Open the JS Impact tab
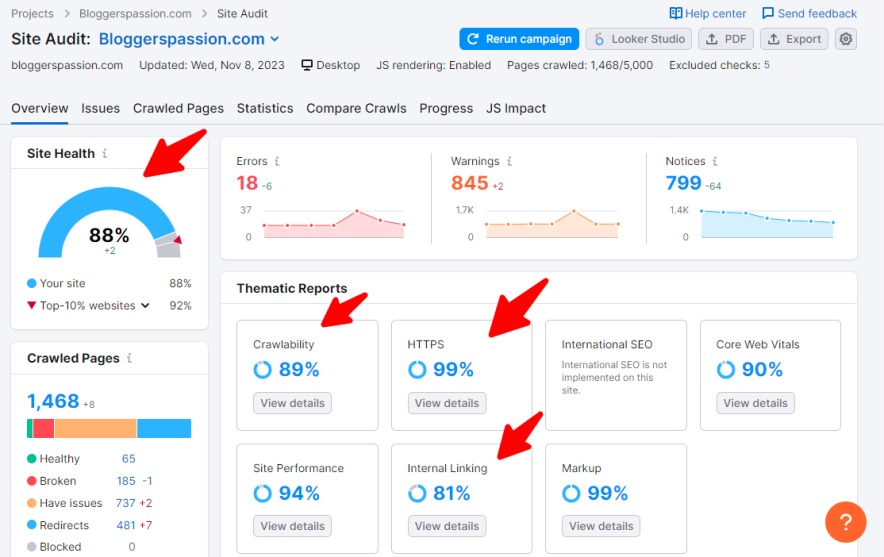The height and width of the screenshot is (557, 884). [516, 108]
